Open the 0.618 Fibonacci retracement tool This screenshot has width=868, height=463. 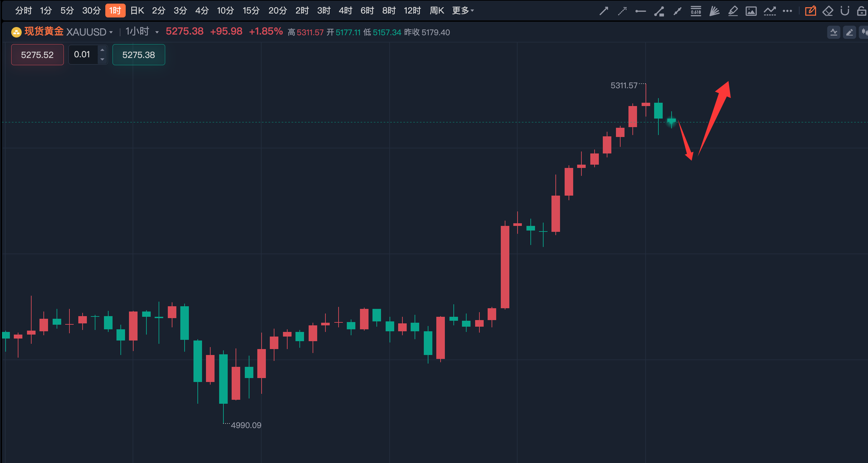click(x=696, y=11)
